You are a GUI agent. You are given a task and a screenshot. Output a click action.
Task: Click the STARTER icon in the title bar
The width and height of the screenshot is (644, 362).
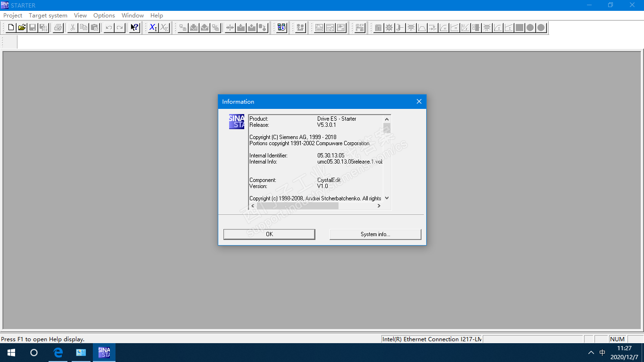tap(5, 5)
